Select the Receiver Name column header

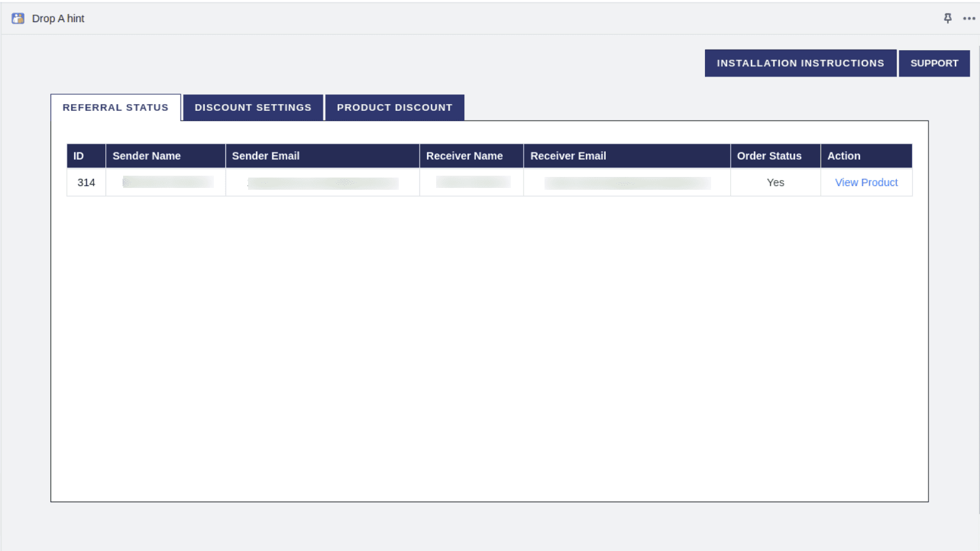pos(464,156)
